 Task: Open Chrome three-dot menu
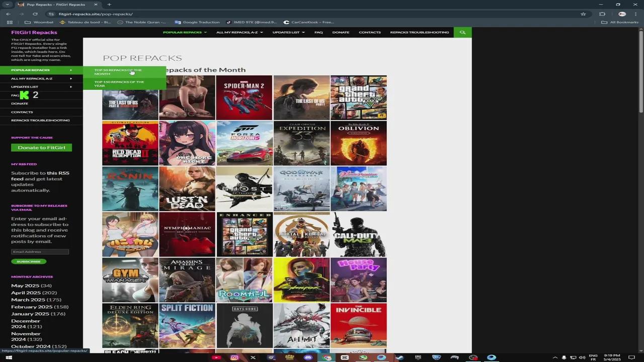(x=635, y=14)
